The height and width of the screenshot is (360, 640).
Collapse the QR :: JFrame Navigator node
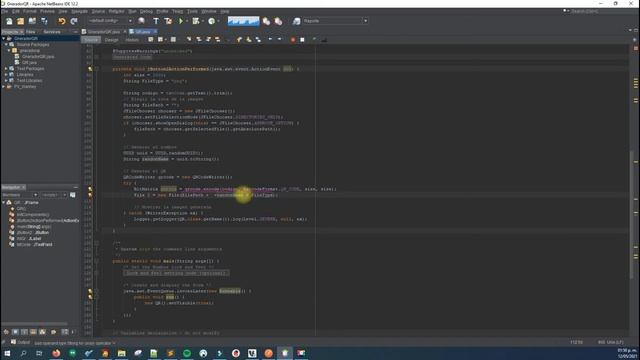(x=4, y=202)
